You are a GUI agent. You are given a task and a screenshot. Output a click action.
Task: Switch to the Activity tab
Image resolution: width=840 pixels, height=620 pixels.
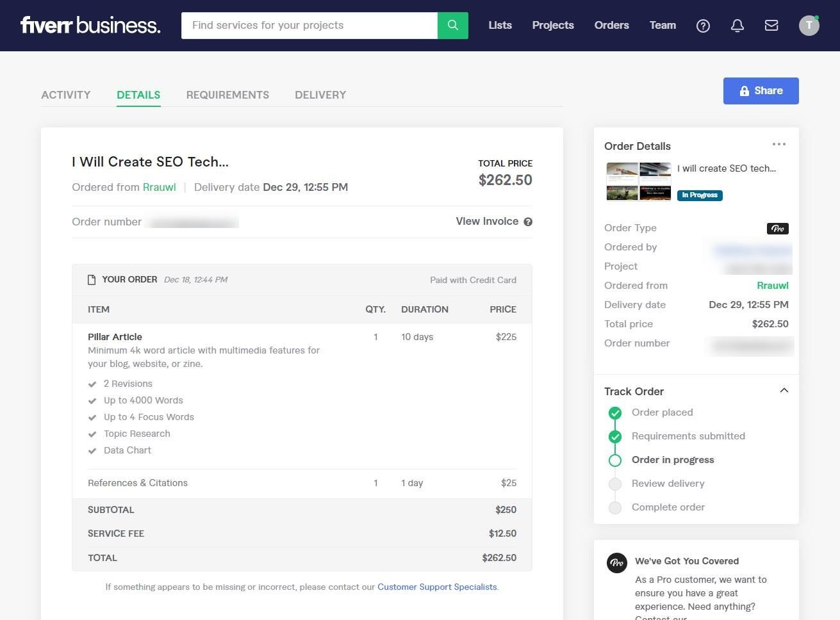(66, 95)
